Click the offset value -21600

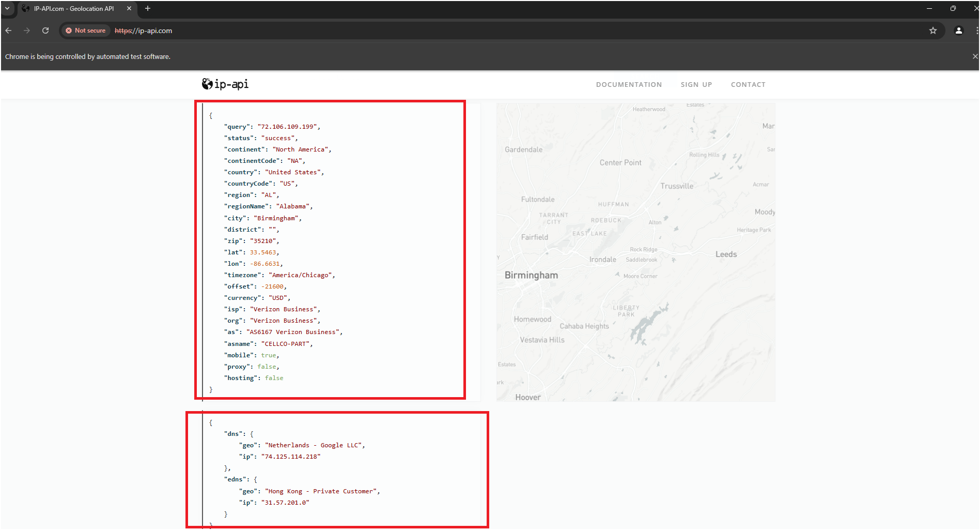coord(272,286)
